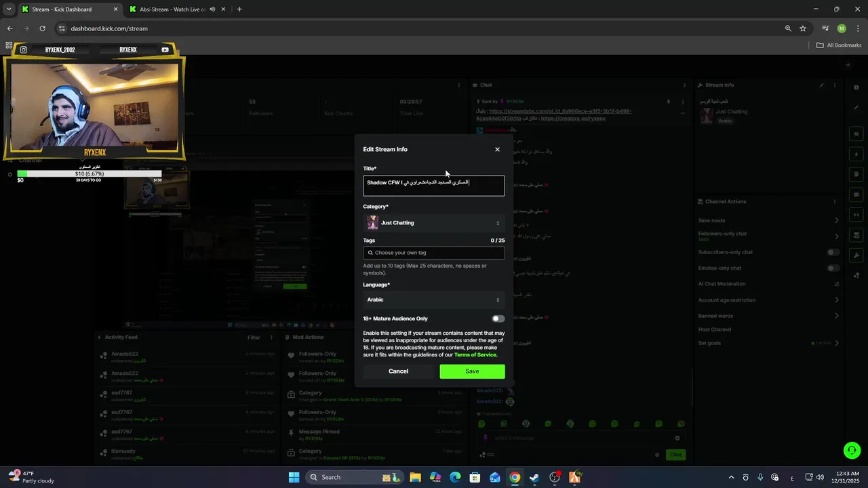Open the Filter option in Activity Feed

coord(254,337)
